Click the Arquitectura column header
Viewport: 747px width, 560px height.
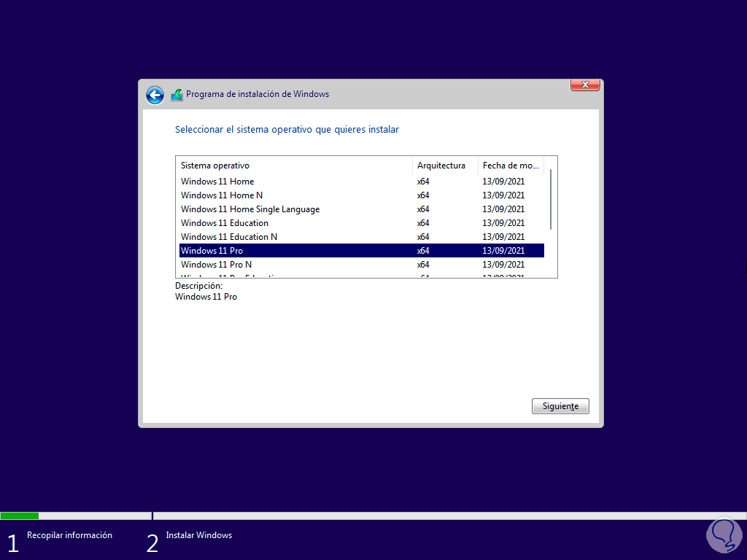[445, 166]
